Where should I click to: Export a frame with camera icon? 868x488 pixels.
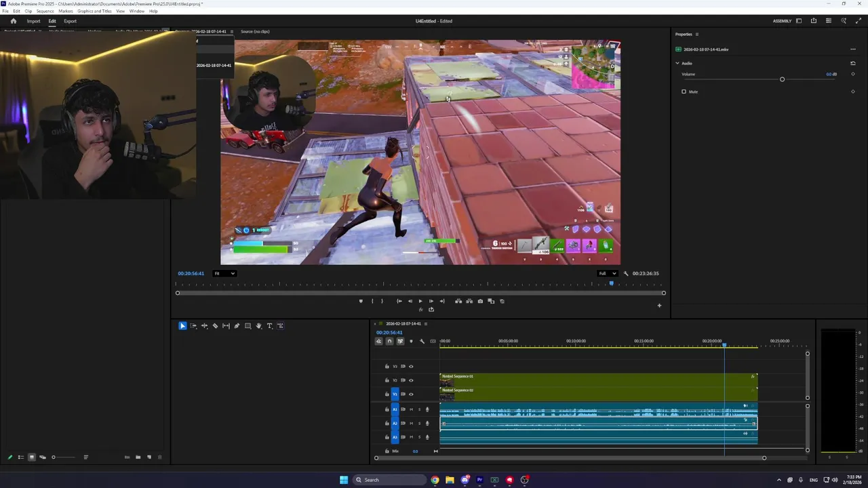[x=480, y=301]
